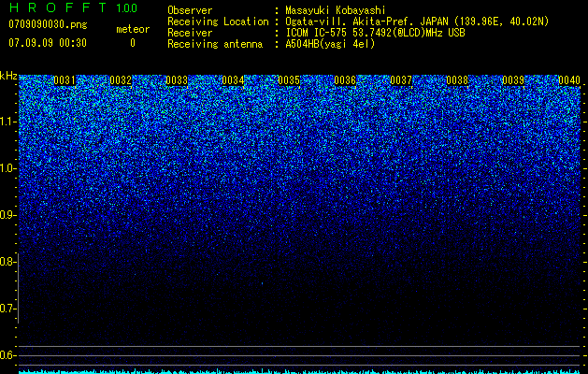The image size is (588, 374).
Task: Click the 1.1 kHz axis label
Action: click(7, 122)
